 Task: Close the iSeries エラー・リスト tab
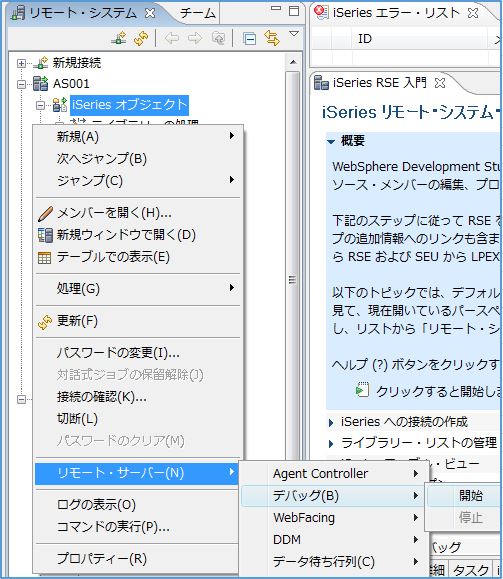[473, 13]
